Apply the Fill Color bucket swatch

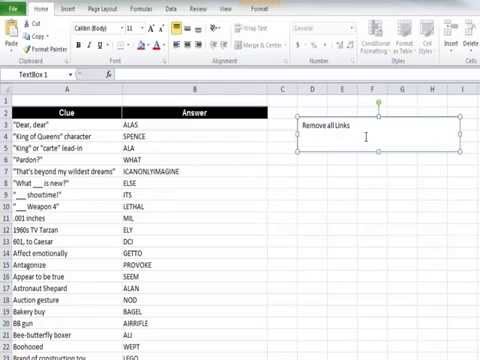[x=141, y=45]
